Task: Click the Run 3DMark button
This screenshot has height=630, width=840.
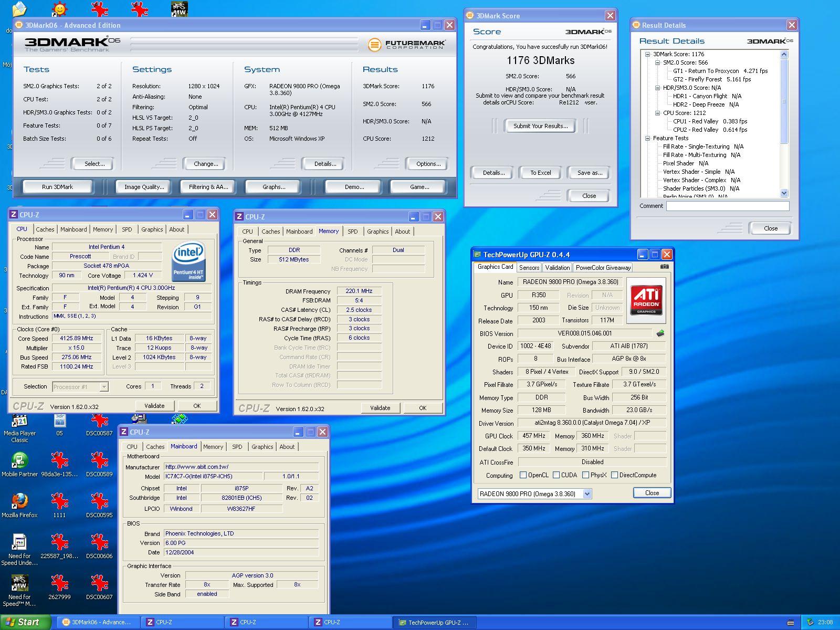Action: [57, 187]
